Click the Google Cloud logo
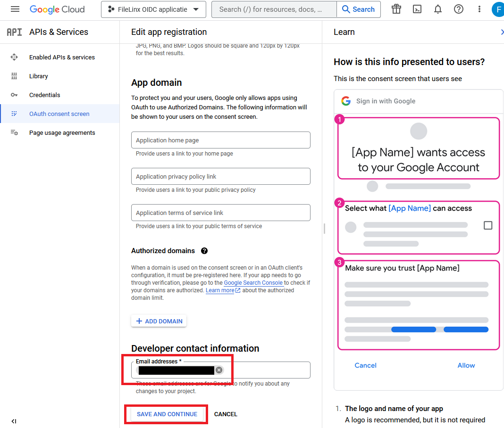504x428 pixels. (x=57, y=9)
